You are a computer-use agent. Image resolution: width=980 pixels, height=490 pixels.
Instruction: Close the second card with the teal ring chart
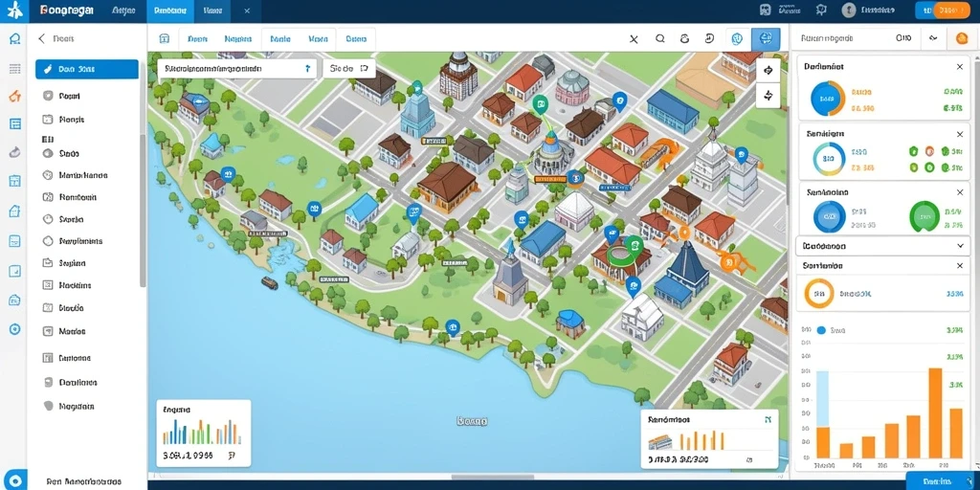tap(960, 134)
